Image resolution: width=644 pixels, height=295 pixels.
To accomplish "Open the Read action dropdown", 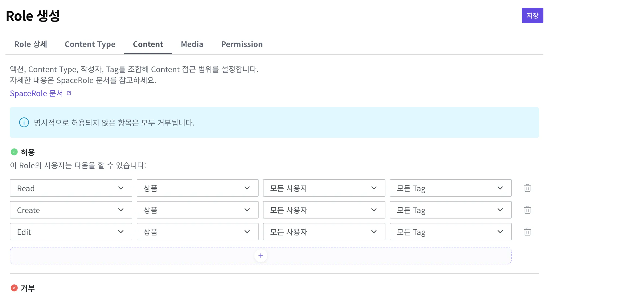I will point(71,188).
